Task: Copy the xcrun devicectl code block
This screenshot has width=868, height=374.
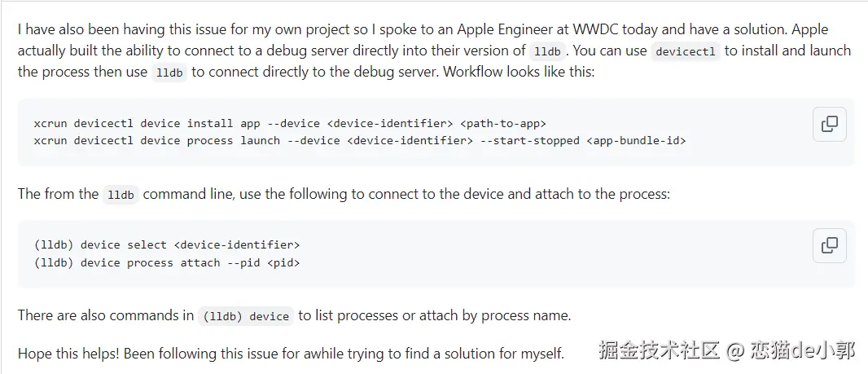Action: coord(829,124)
